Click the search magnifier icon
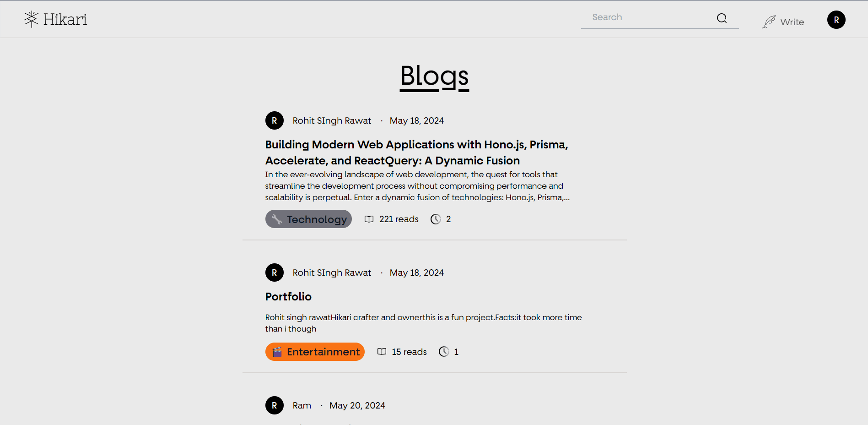868x425 pixels. coord(722,18)
